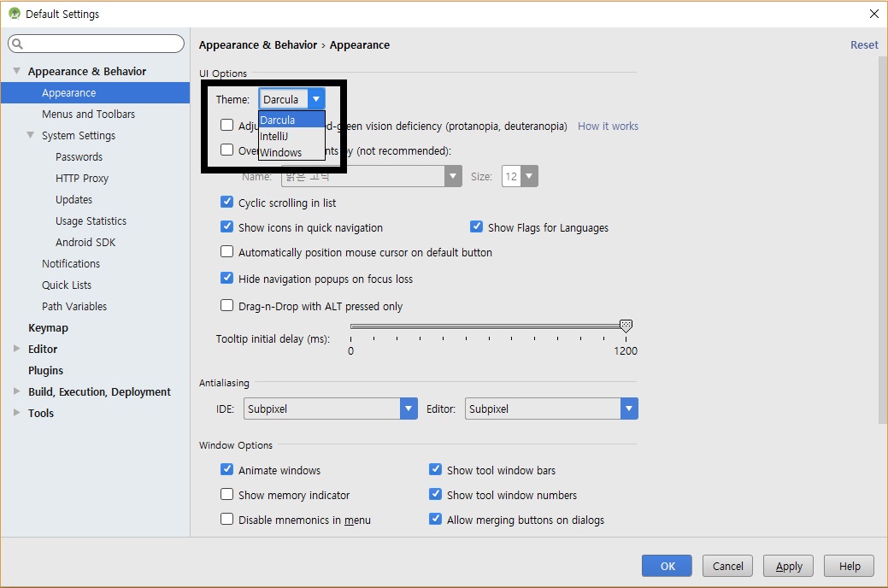Open the Theme dropdown arrow
The width and height of the screenshot is (888, 588).
(316, 99)
